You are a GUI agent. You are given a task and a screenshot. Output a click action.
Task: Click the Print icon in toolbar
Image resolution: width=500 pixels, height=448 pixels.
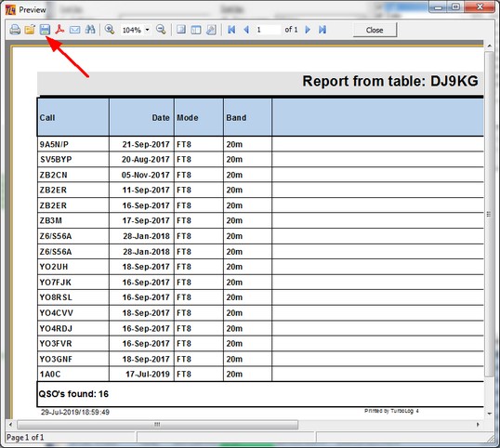pyautogui.click(x=15, y=30)
